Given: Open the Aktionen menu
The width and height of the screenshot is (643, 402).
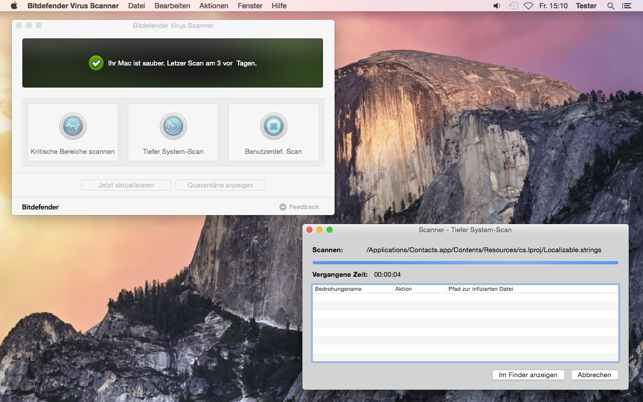Looking at the screenshot, I should (214, 6).
